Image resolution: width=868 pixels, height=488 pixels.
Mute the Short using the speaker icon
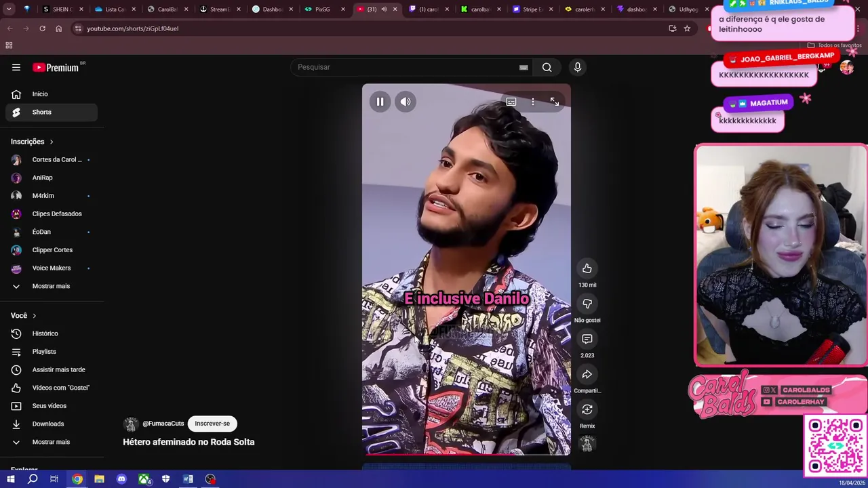pyautogui.click(x=406, y=102)
